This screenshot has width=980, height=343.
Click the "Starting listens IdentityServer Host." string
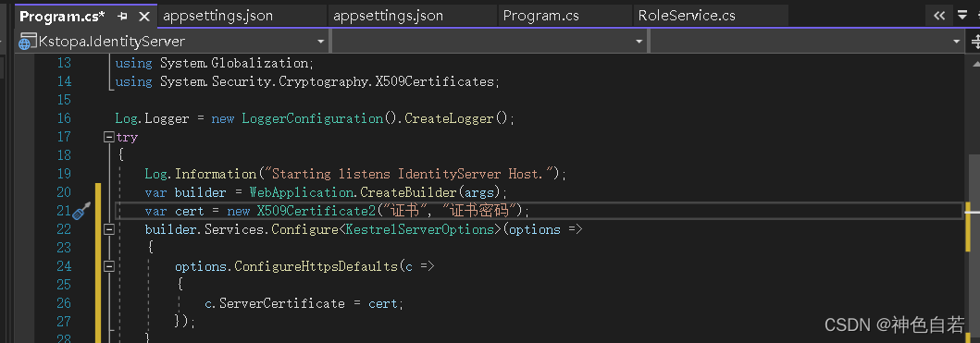click(x=409, y=174)
